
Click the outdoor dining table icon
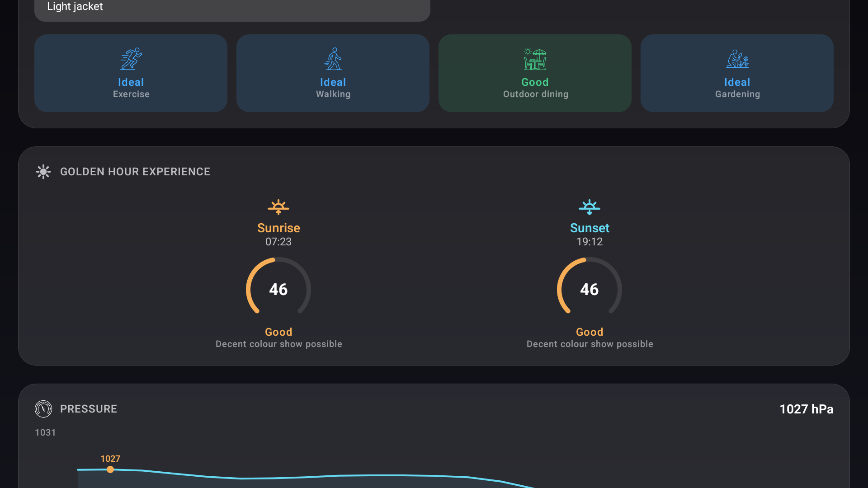535,59
